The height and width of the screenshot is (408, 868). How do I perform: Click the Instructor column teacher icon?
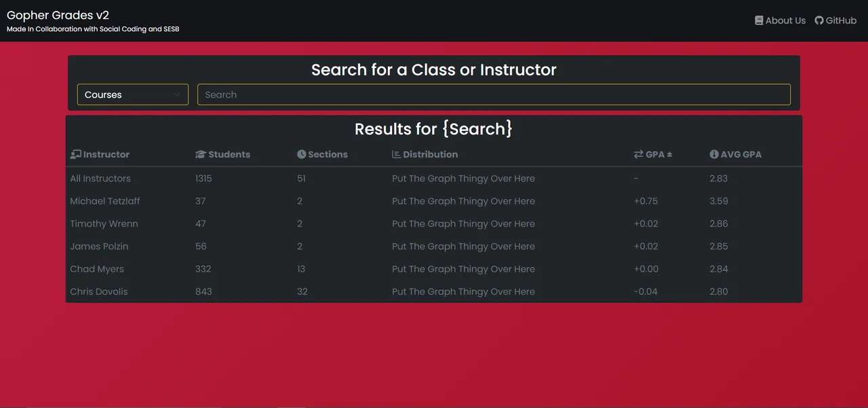[75, 154]
